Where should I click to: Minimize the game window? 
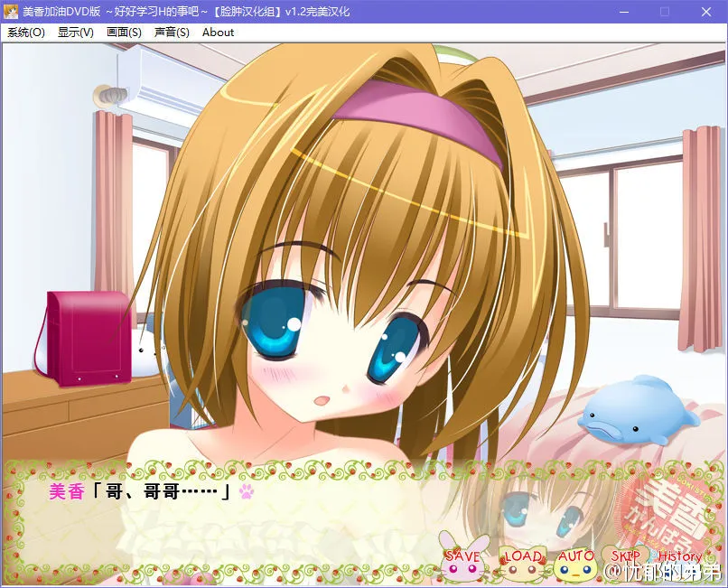(623, 12)
